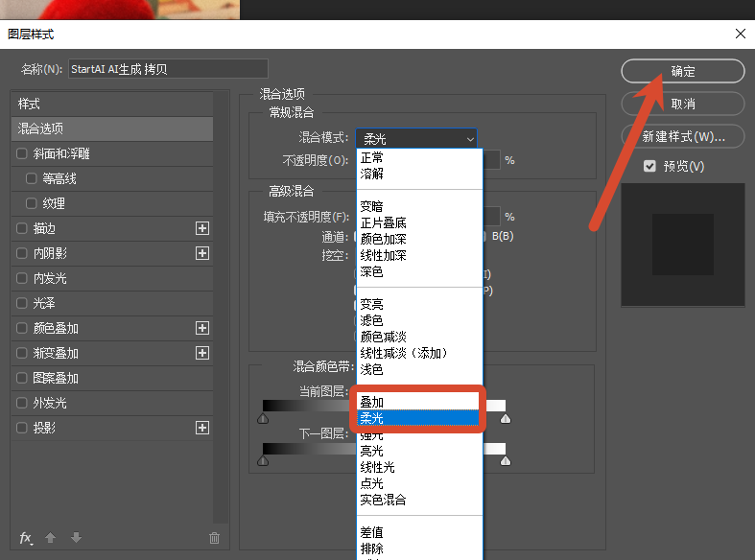Click the style preview thumbnail
This screenshot has width=755, height=560.
point(683,245)
